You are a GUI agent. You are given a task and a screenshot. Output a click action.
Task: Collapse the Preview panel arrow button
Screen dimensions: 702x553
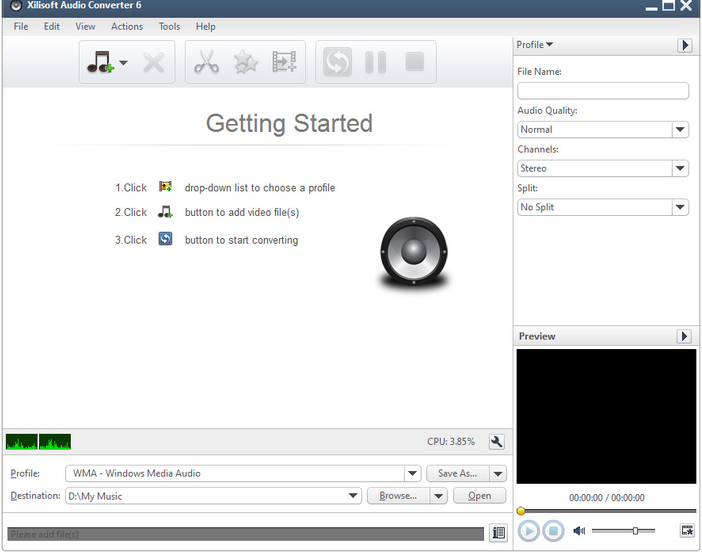[684, 336]
